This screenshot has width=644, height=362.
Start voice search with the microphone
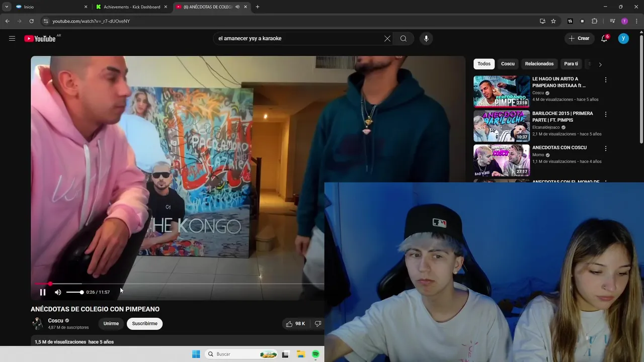tap(426, 38)
